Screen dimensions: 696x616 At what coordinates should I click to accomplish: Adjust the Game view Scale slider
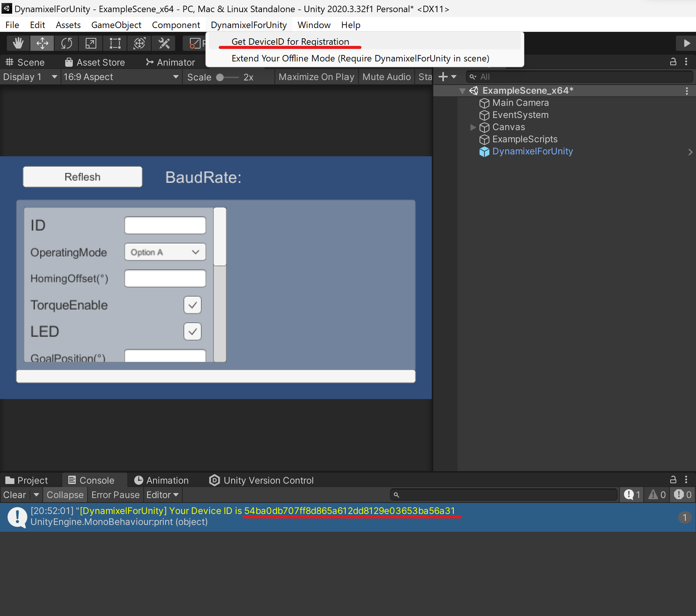pyautogui.click(x=227, y=77)
